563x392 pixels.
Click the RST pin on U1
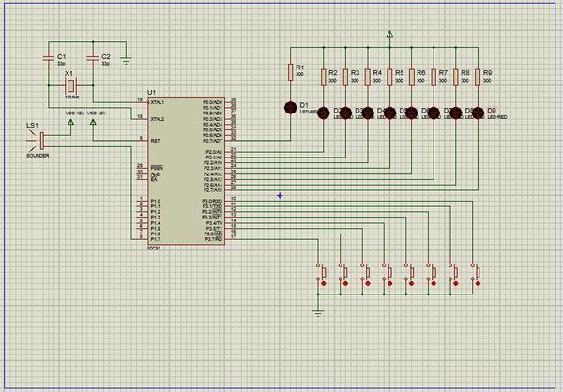(155, 141)
